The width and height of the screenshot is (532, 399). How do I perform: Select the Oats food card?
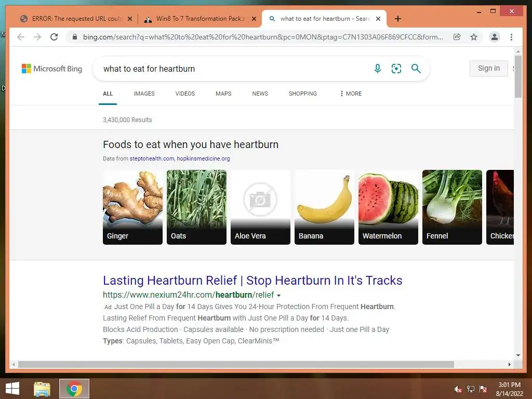pyautogui.click(x=196, y=207)
